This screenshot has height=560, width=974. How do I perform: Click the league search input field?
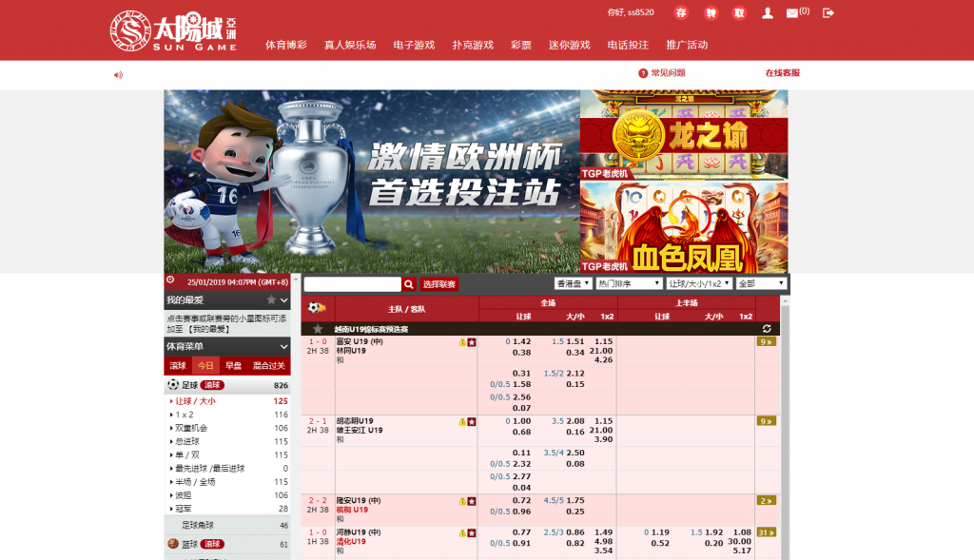pyautogui.click(x=352, y=284)
